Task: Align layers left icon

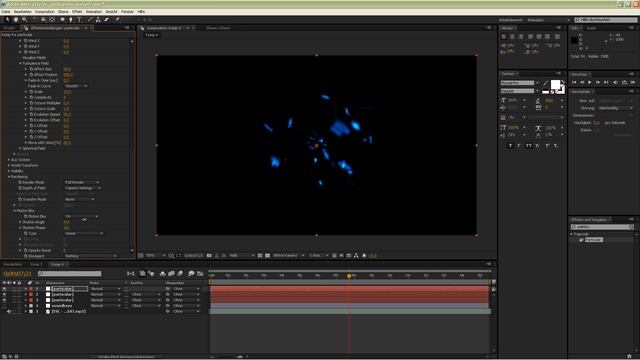Action: click(504, 36)
